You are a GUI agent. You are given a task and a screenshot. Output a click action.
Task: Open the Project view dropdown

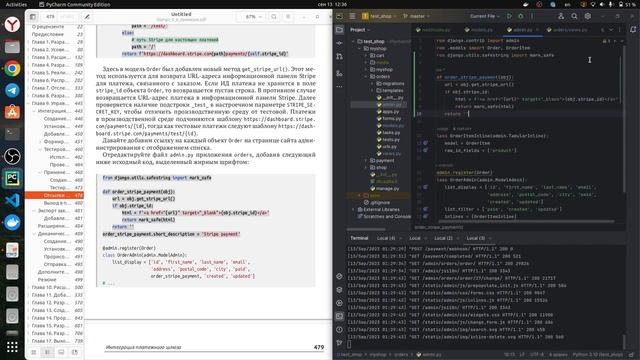(x=360, y=30)
